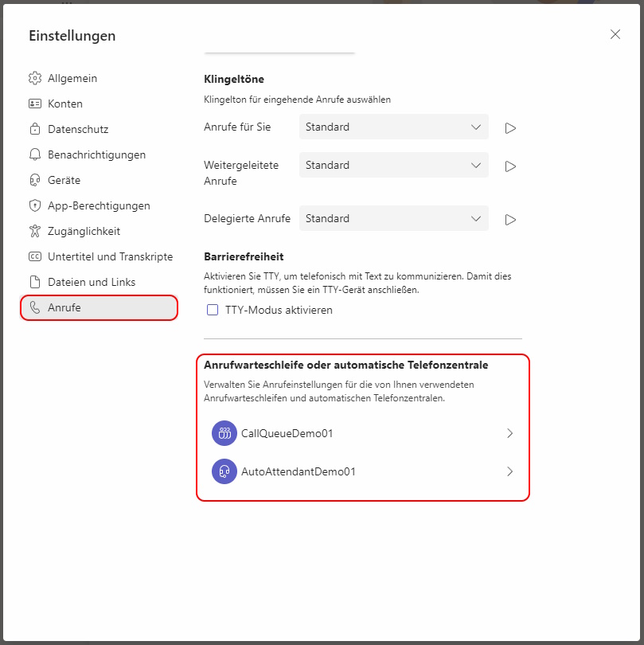Click the Benachrichtigungen bell icon
The height and width of the screenshot is (645, 644).
point(35,154)
